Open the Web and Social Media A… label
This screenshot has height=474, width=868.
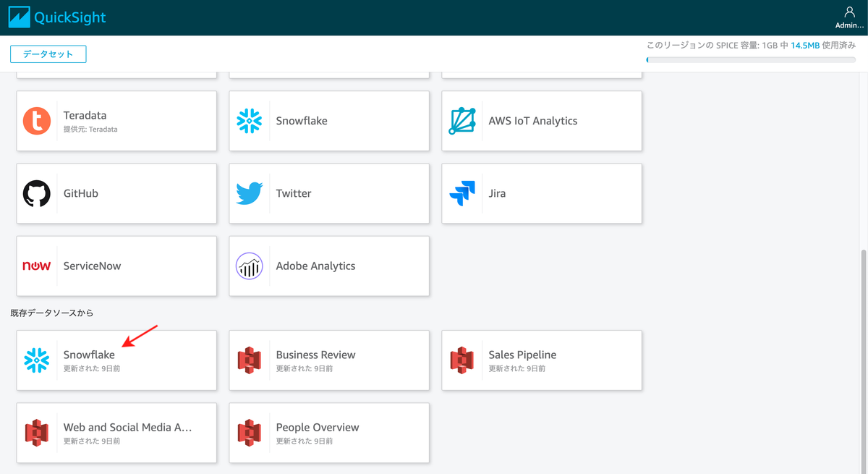[128, 427]
